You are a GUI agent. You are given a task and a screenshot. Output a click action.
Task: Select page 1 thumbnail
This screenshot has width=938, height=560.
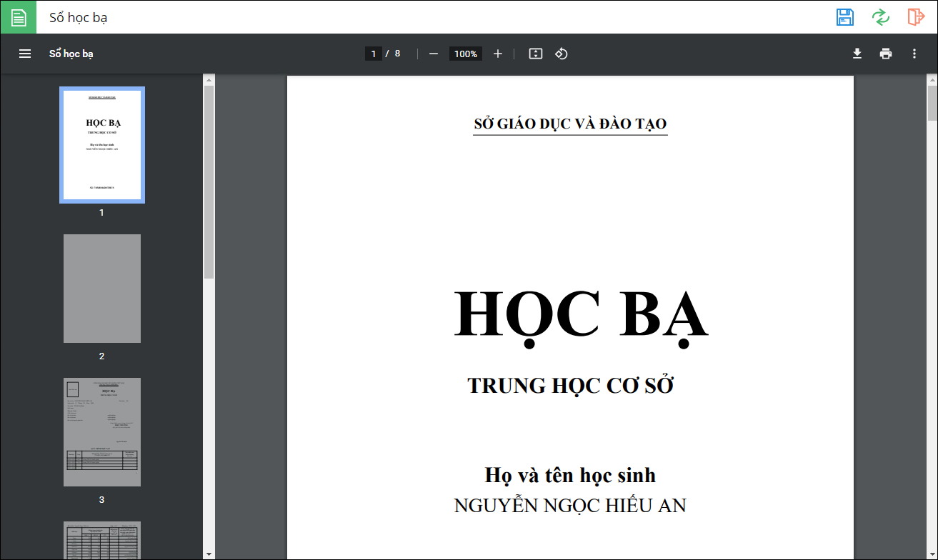pos(102,145)
